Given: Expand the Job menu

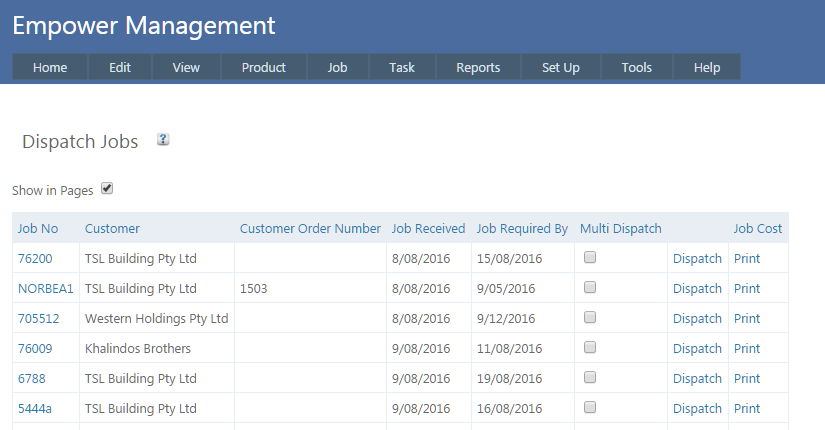Looking at the screenshot, I should [x=337, y=67].
